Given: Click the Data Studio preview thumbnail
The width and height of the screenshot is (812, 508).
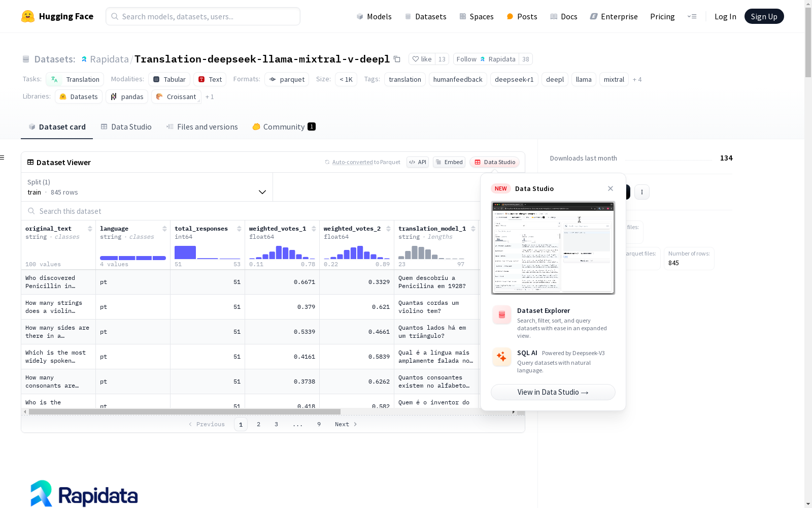Looking at the screenshot, I should click(553, 248).
